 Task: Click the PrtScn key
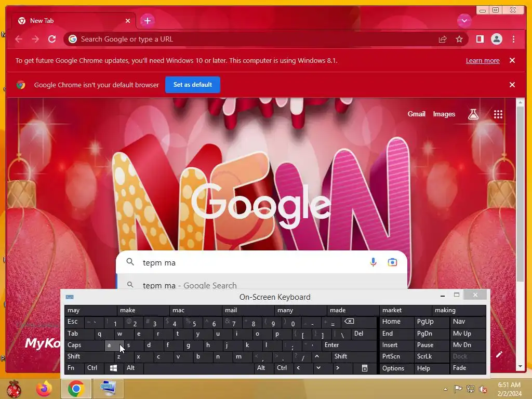pyautogui.click(x=396, y=356)
